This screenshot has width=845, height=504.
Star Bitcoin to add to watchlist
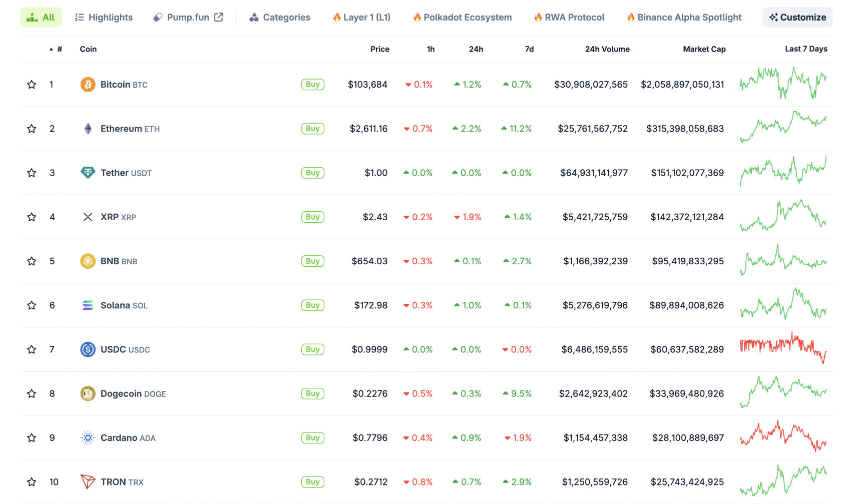tap(32, 85)
